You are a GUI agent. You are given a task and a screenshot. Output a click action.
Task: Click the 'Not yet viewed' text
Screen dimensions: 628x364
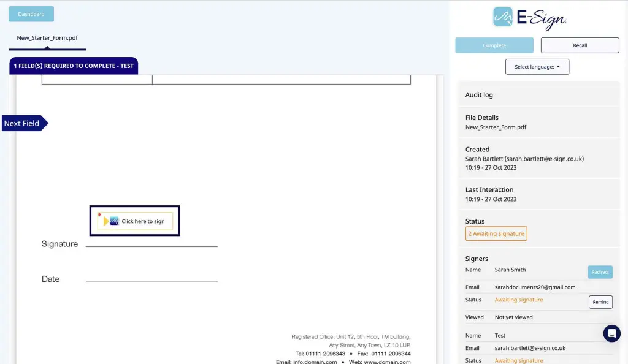(513, 317)
